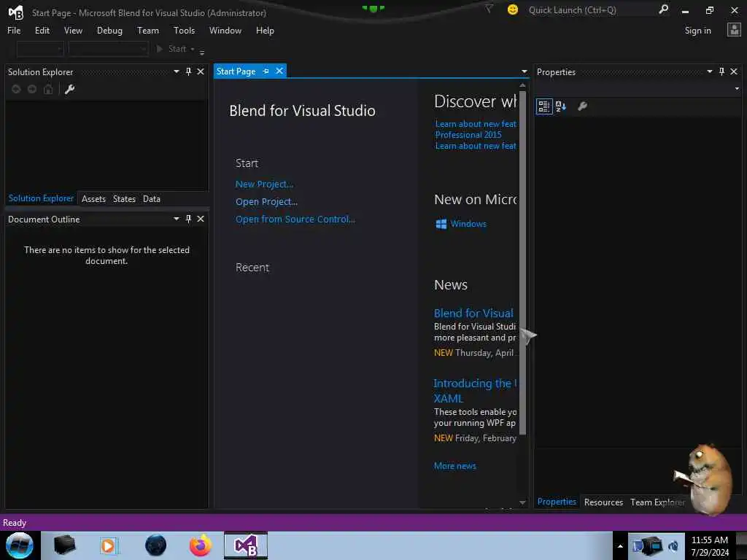The width and height of the screenshot is (747, 560).
Task: Click the Start Page scroll up arrow
Action: [x=522, y=86]
